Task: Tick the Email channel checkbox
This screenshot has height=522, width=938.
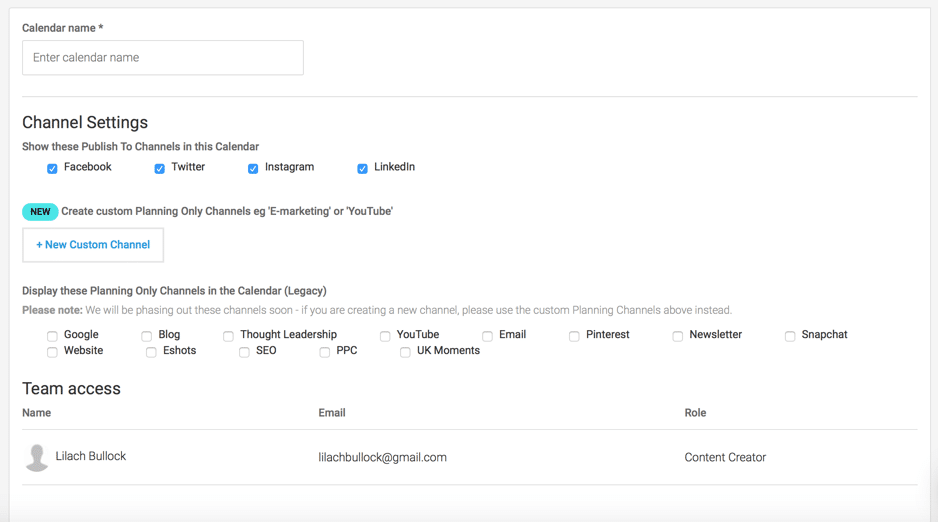Action: tap(488, 336)
